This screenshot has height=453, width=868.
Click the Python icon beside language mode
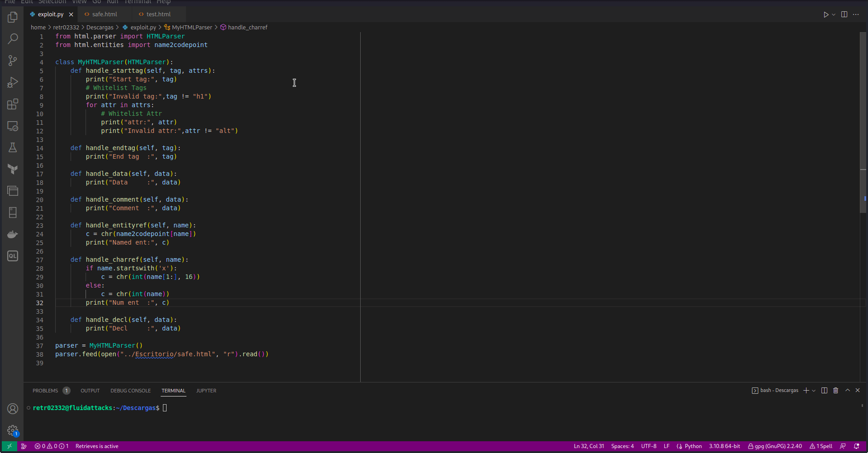(x=679, y=446)
